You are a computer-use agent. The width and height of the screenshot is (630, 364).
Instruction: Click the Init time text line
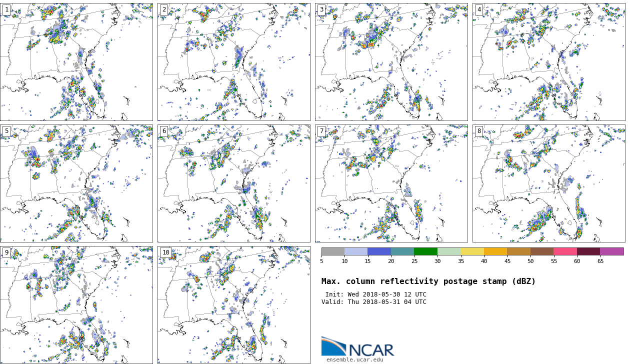[375, 294]
